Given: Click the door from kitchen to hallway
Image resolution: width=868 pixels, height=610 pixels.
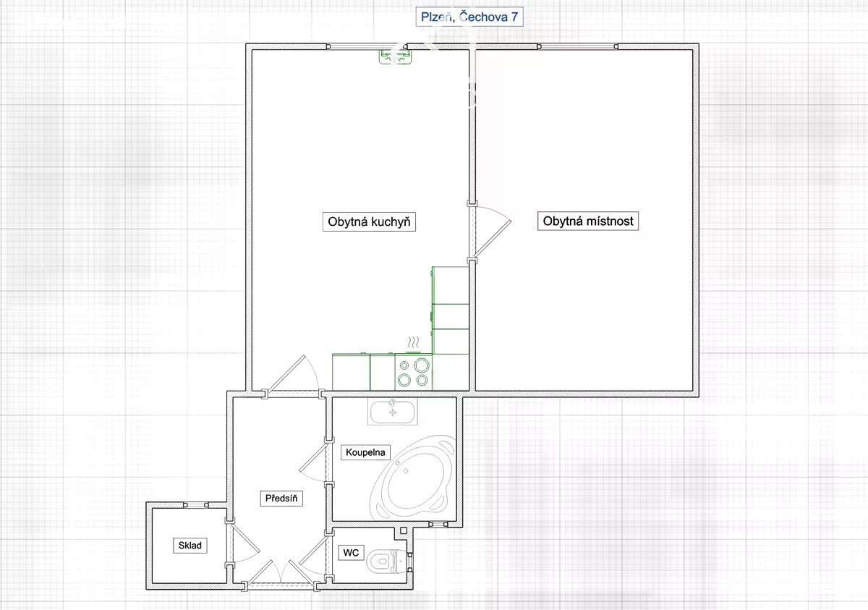Looking at the screenshot, I should (x=293, y=376).
